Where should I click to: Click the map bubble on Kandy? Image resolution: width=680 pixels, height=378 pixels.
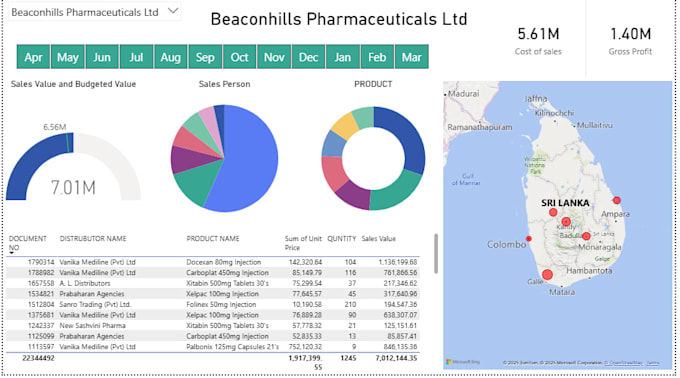[x=566, y=222]
